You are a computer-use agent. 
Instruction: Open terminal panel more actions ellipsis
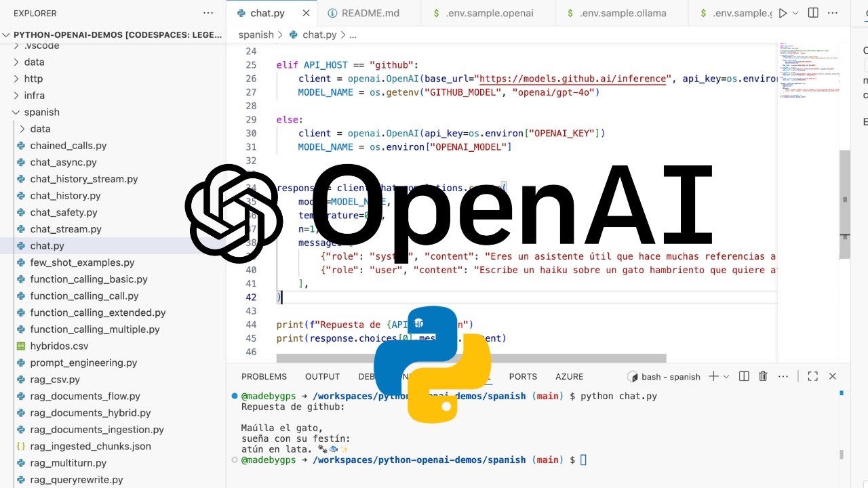pos(784,376)
